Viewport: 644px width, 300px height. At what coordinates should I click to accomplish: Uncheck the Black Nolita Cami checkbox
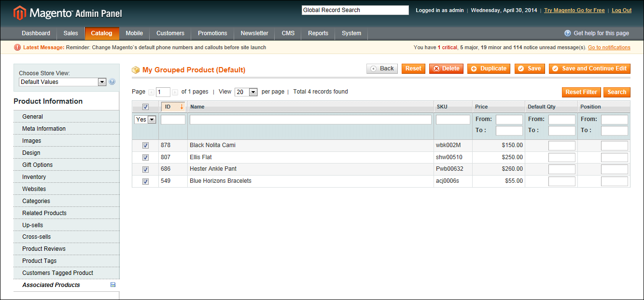point(145,145)
